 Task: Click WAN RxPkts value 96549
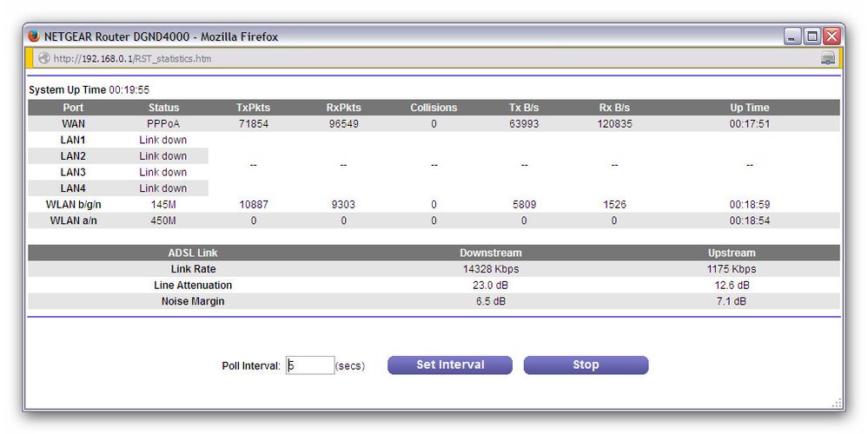343,124
